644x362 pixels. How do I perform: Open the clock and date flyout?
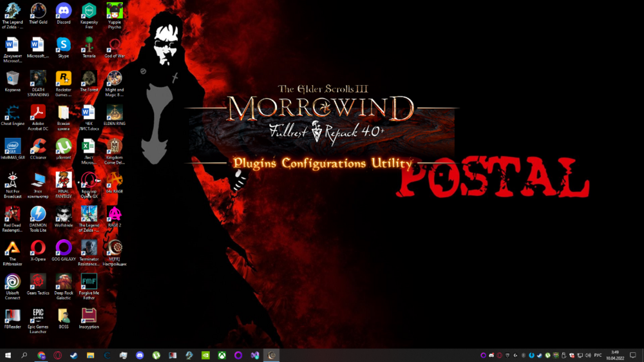pos(615,355)
